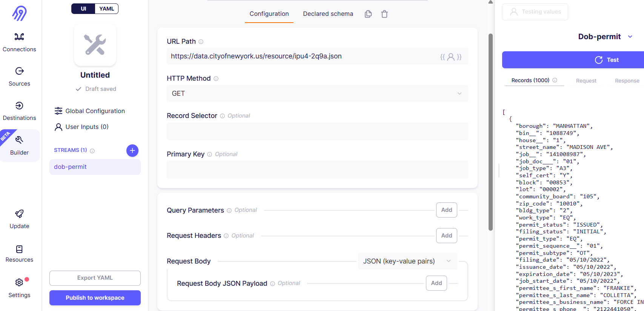Click the "Draft saved" status text
This screenshot has width=644, height=311.
click(101, 89)
